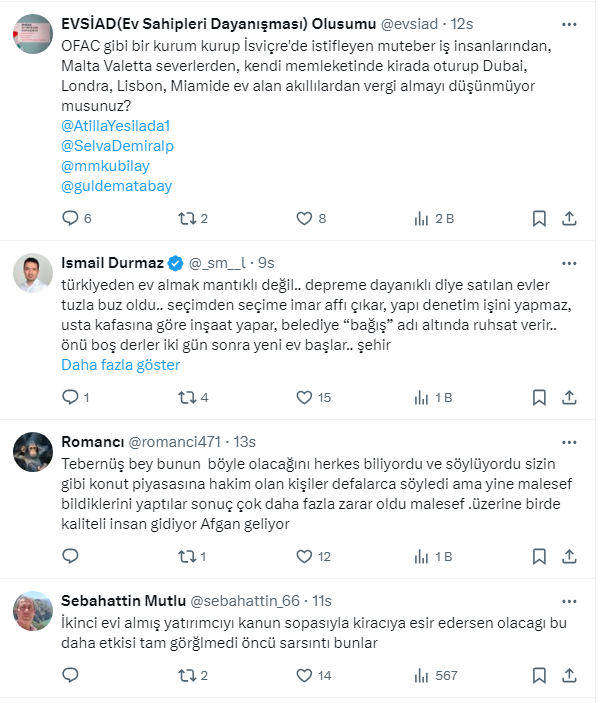The width and height of the screenshot is (600, 703).
Task: Retweet Ismail Durmaz's tweet
Action: [185, 397]
